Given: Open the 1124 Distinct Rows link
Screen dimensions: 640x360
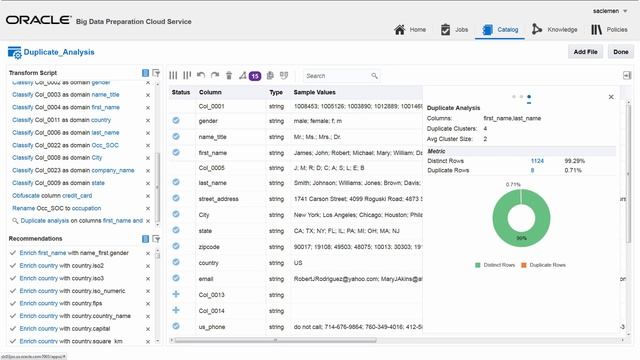Looking at the screenshot, I should pyautogui.click(x=537, y=161).
